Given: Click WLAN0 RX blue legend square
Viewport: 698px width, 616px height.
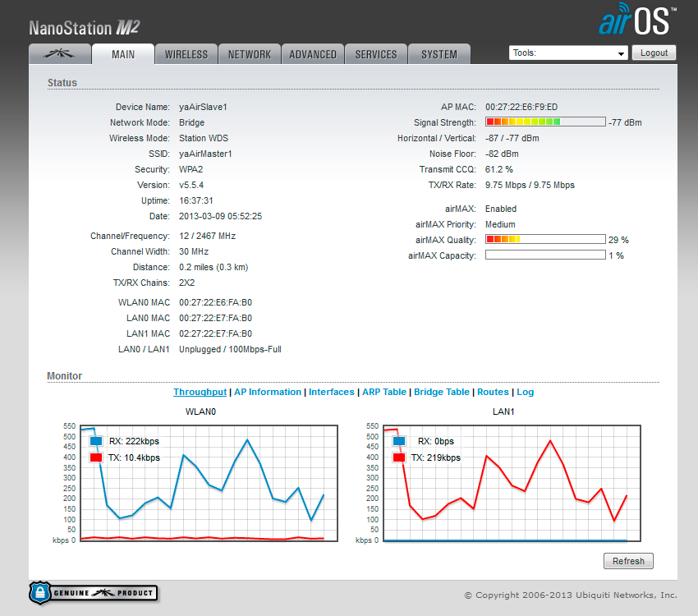Looking at the screenshot, I should (96, 441).
